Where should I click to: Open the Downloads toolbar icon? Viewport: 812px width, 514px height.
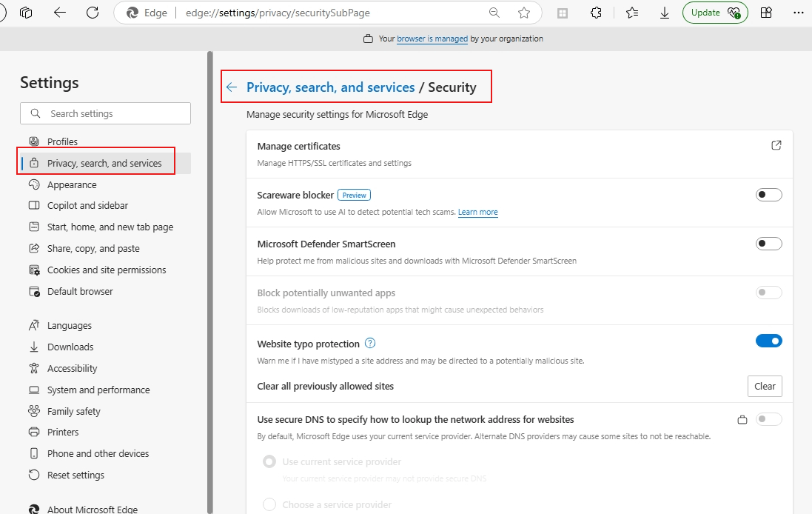665,13
